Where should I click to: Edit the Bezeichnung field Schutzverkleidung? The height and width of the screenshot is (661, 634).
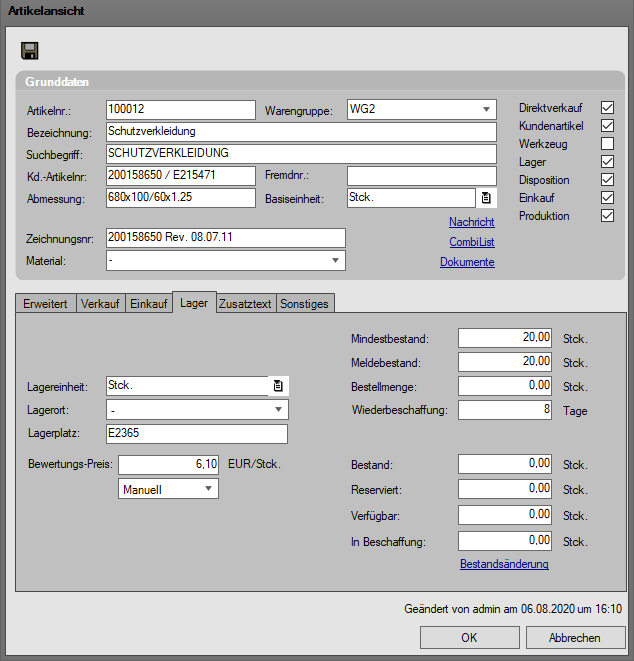[301, 132]
